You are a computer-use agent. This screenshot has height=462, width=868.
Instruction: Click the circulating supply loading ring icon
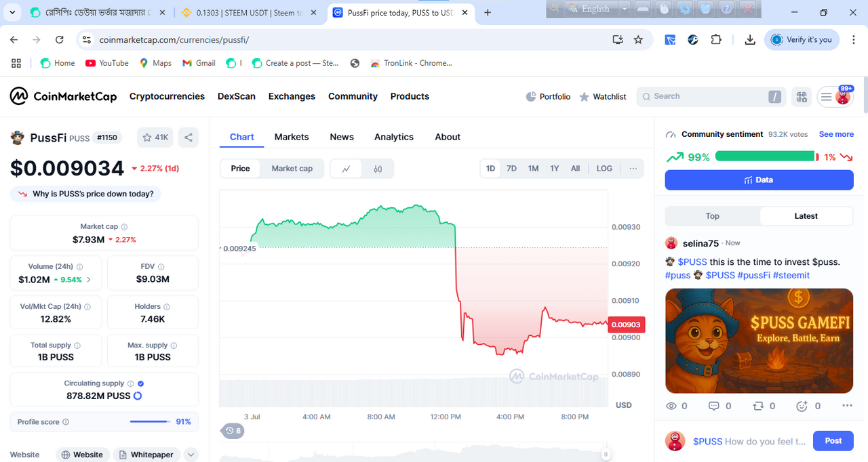click(x=138, y=396)
